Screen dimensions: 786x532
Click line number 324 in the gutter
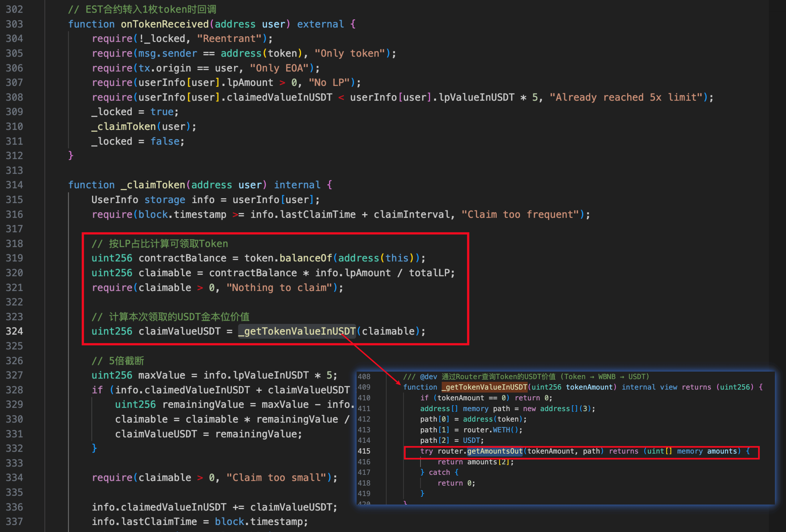[14, 331]
